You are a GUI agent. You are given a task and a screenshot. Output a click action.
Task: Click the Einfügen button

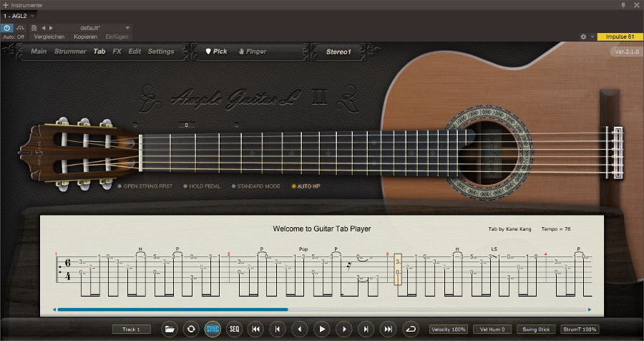pyautogui.click(x=117, y=37)
